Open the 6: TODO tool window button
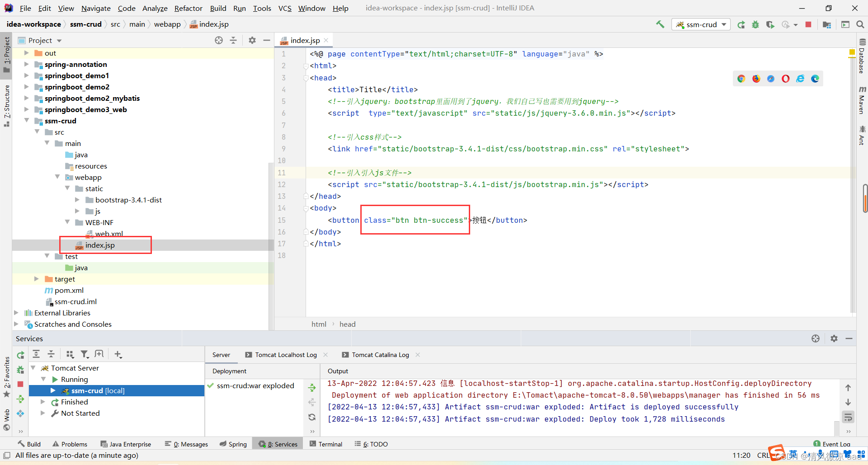The width and height of the screenshot is (868, 465). point(371,444)
